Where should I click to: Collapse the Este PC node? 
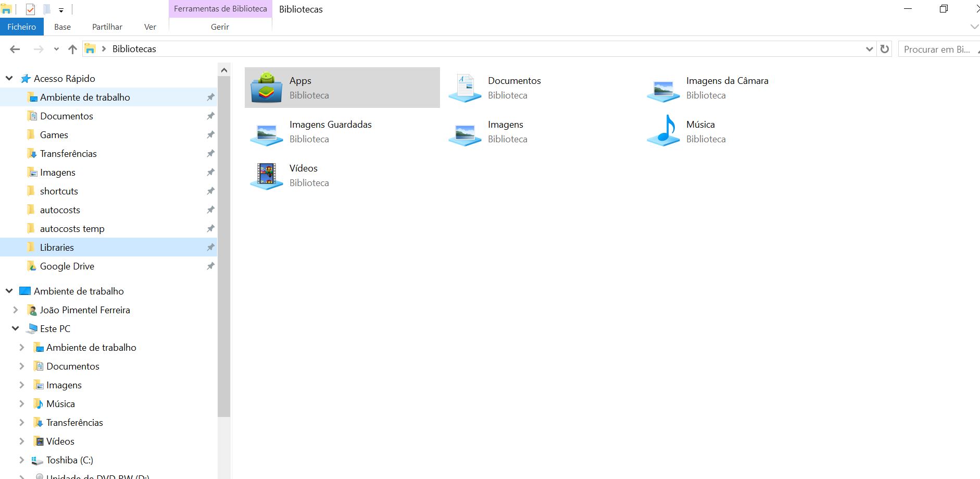(x=15, y=329)
